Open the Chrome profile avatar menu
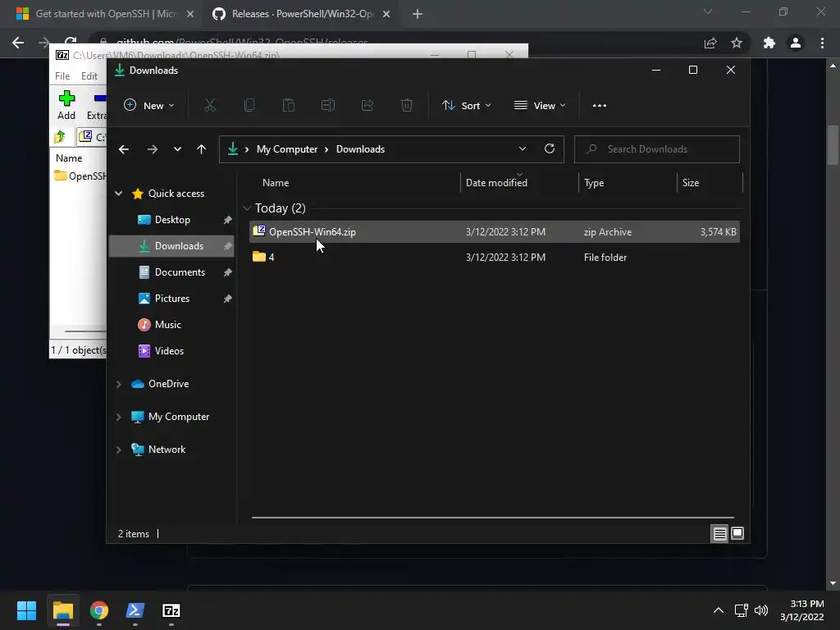 click(796, 43)
